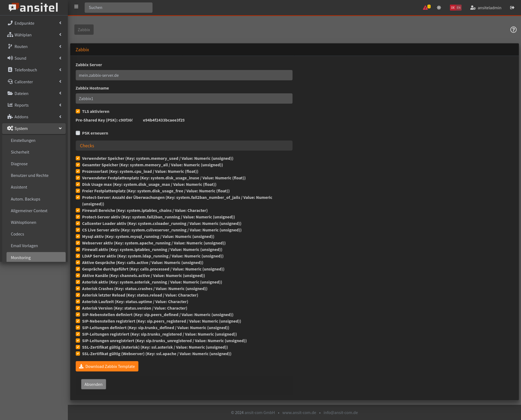The image size is (521, 420).
Task: Select the Autom. Backups menu entry
Action: (x=26, y=199)
